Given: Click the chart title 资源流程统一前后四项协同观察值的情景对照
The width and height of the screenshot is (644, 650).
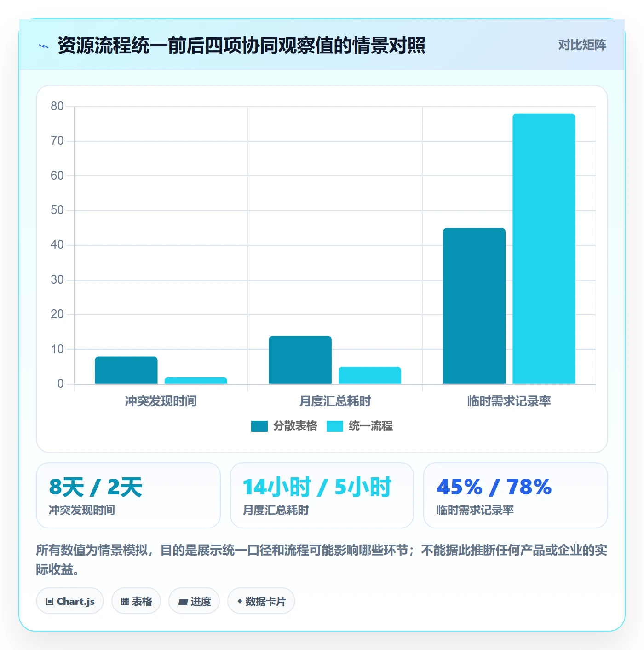Looking at the screenshot, I should (241, 46).
